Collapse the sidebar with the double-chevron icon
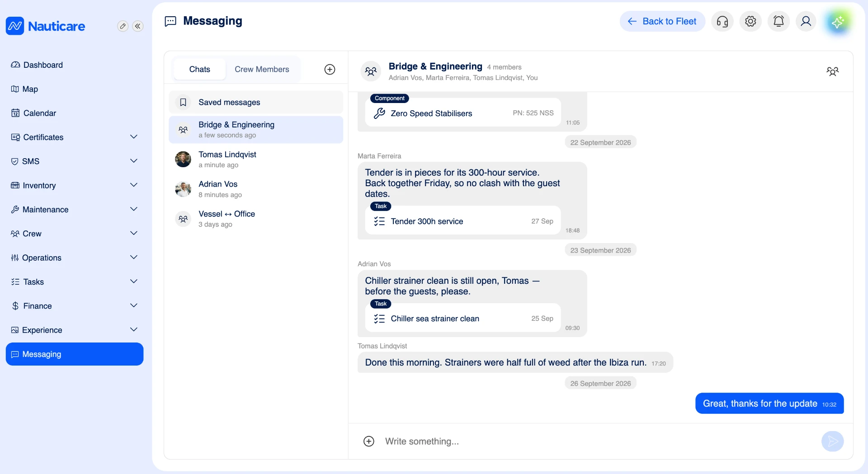This screenshot has width=868, height=474. pos(138,26)
